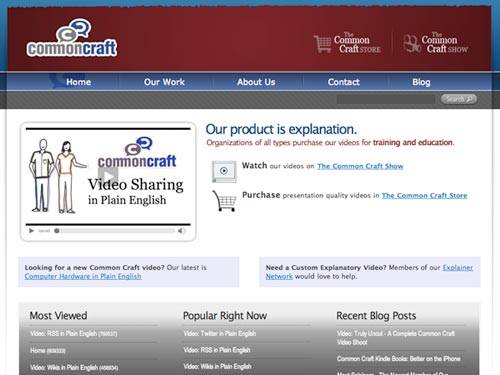
Task: Open the Our Work menu item
Action: click(x=164, y=82)
